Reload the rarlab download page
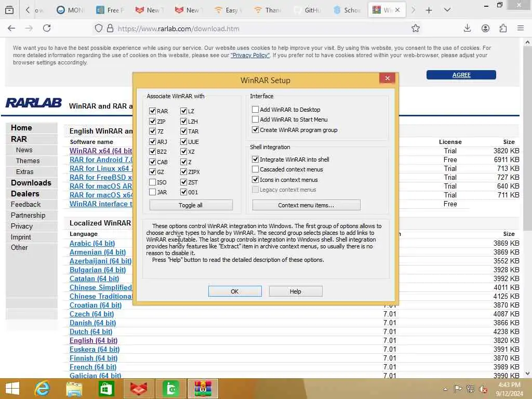 tap(47, 28)
